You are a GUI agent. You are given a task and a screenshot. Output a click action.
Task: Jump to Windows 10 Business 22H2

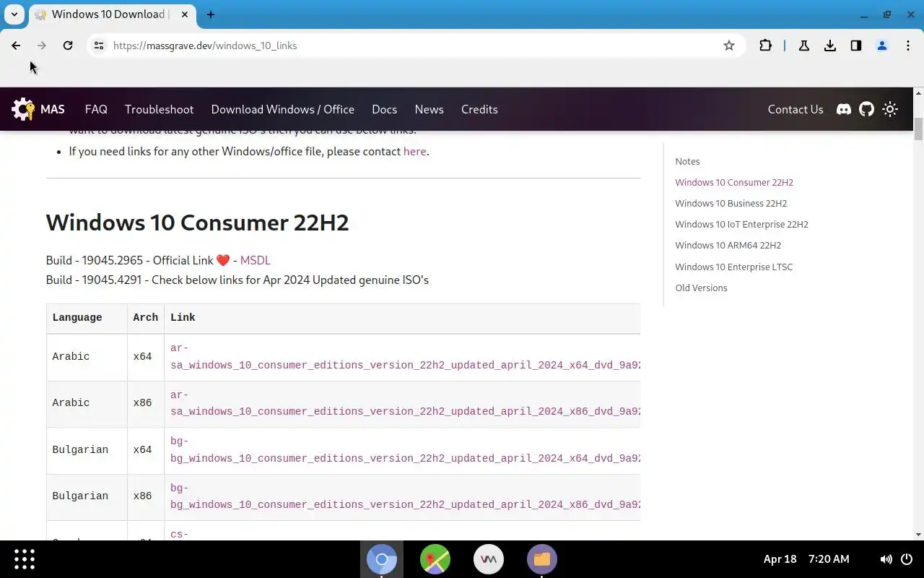point(731,203)
